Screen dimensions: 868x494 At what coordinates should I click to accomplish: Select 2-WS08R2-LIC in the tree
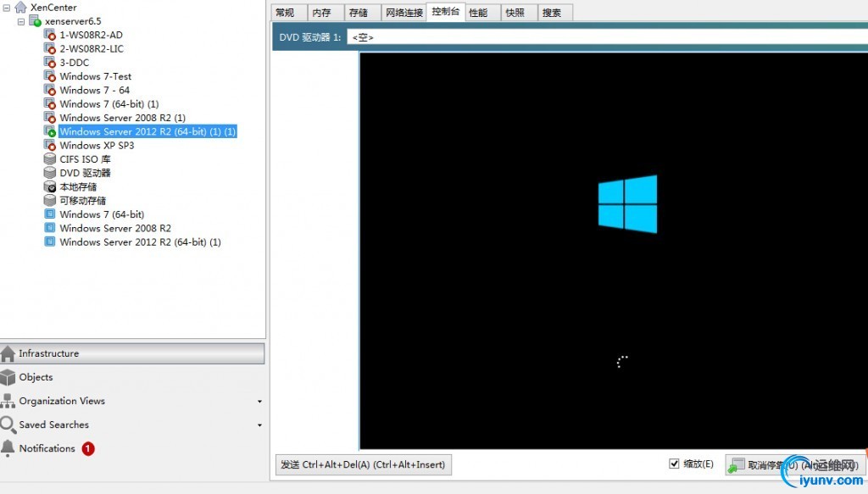[92, 48]
